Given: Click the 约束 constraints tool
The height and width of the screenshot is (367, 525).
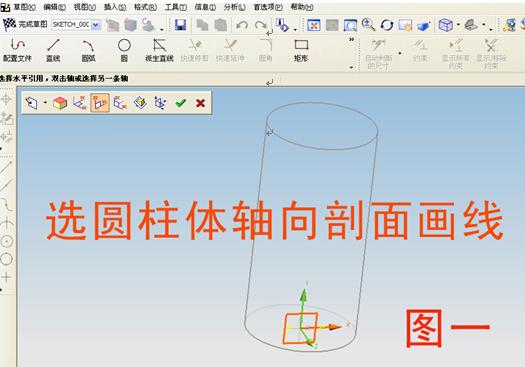Looking at the screenshot, I should (420, 50).
